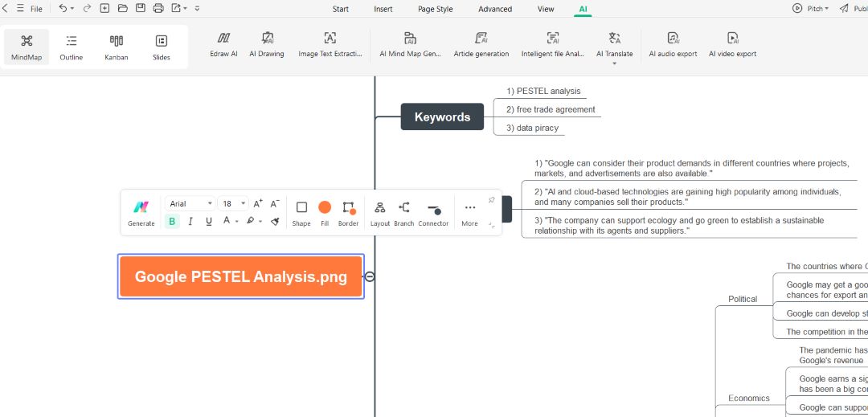Click the Publish button

854,8
